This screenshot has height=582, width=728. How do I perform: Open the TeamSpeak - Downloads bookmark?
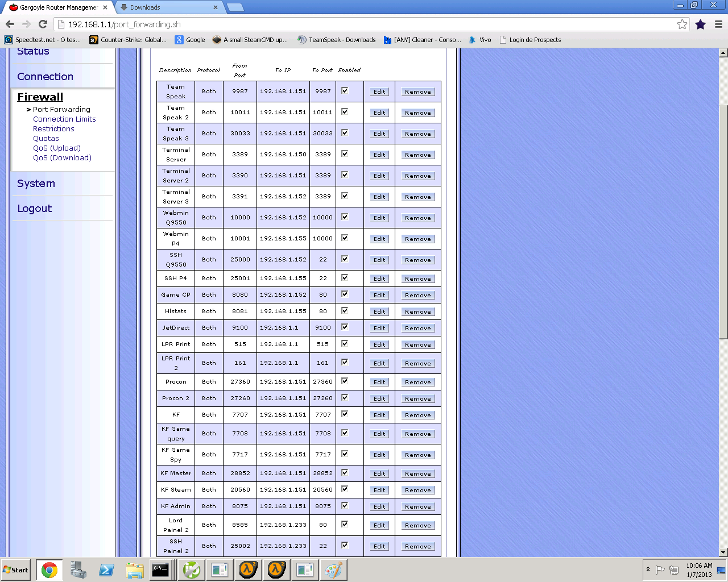pos(337,40)
